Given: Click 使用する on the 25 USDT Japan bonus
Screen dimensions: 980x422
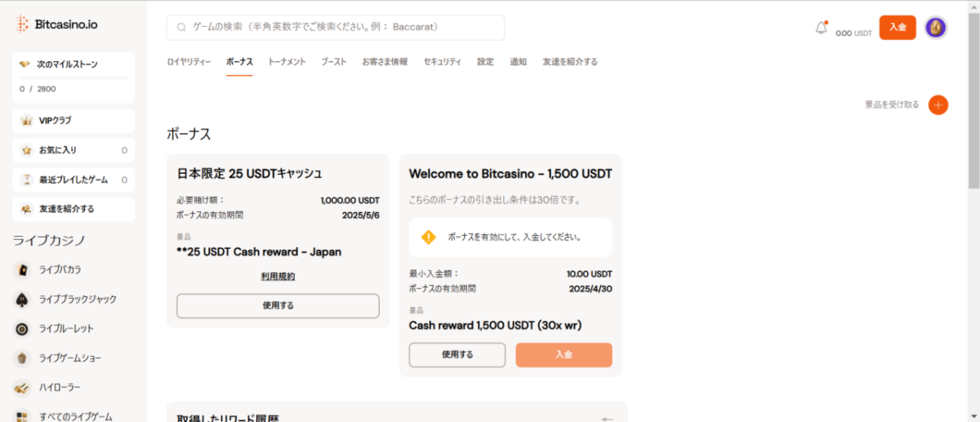Looking at the screenshot, I should click(x=278, y=306).
